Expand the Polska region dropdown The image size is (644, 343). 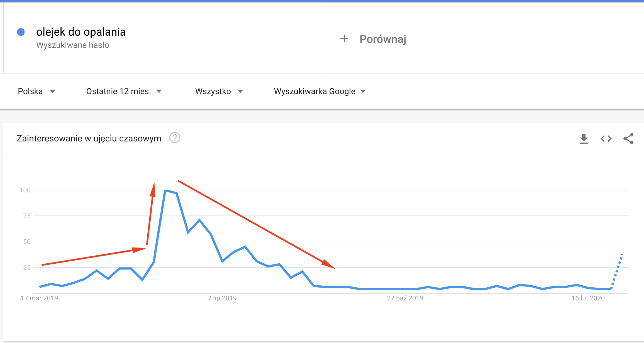coord(37,91)
